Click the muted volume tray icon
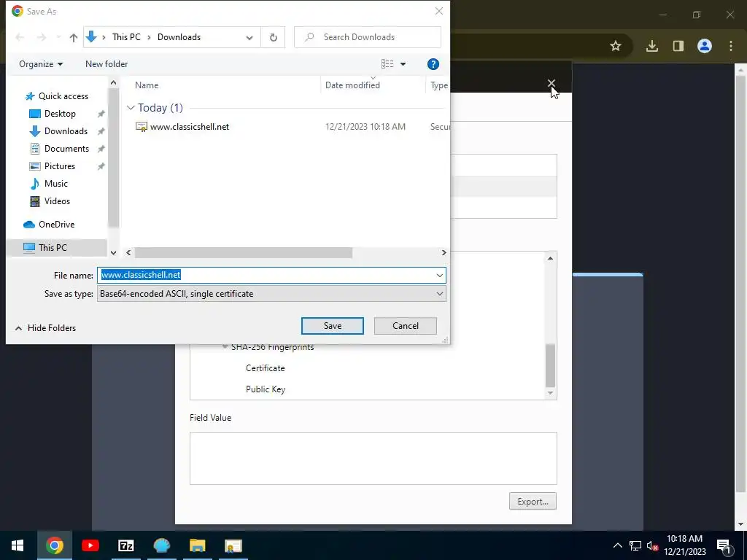The width and height of the screenshot is (747, 560). [652, 545]
